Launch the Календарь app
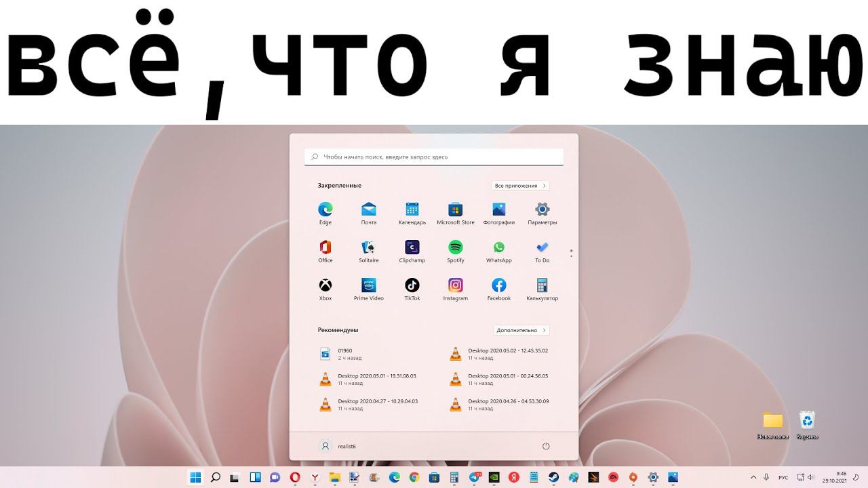This screenshot has height=488, width=868. click(x=412, y=213)
